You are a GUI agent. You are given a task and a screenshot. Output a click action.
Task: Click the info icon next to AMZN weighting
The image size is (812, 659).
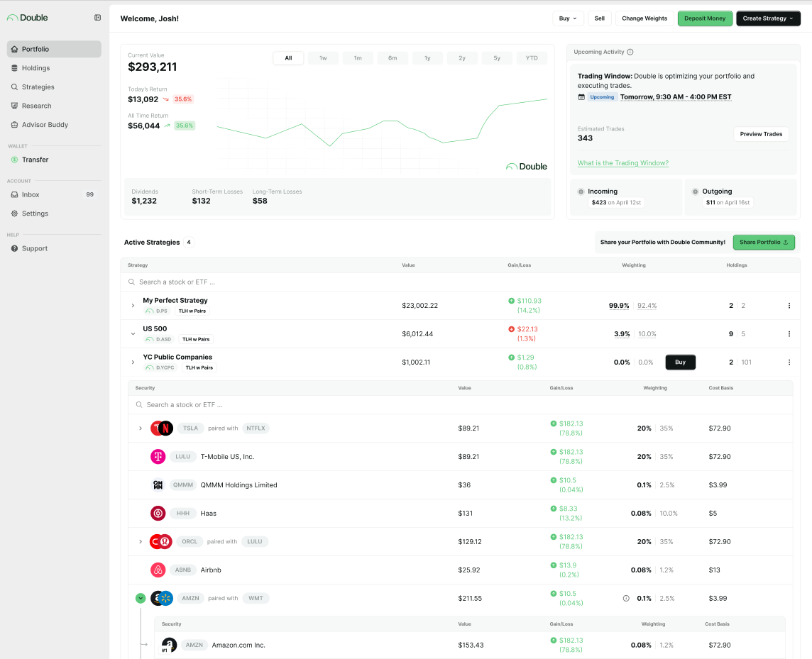pos(625,598)
